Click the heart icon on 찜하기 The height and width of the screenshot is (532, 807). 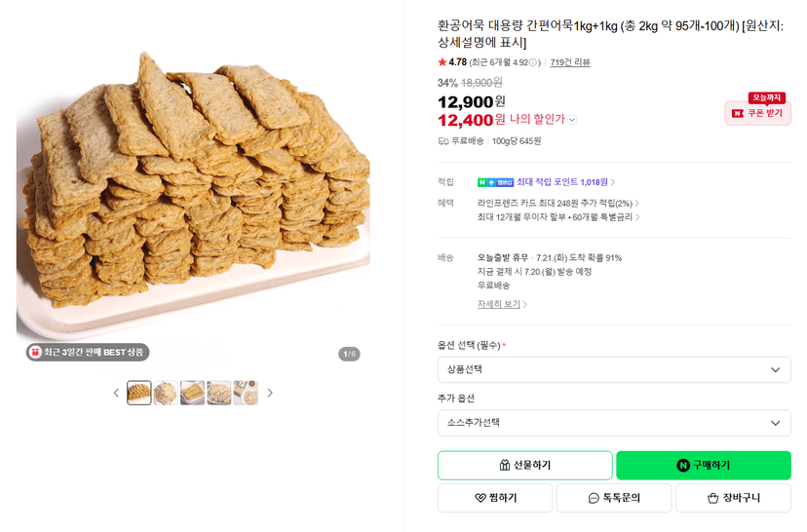click(480, 498)
